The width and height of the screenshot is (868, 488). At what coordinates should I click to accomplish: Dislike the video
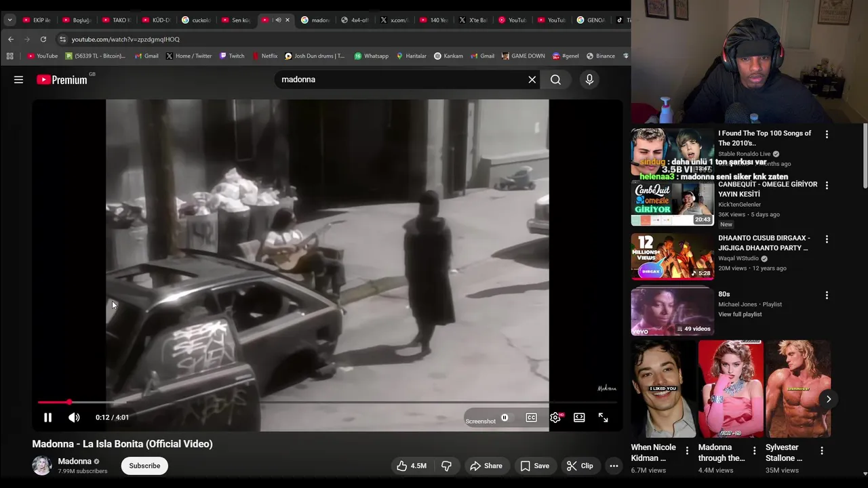[446, 466]
